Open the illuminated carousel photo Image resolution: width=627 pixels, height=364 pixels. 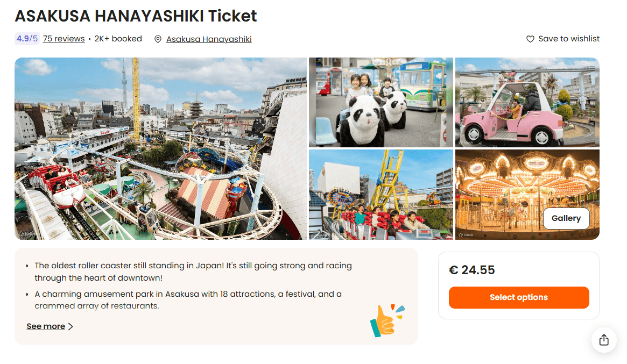(527, 195)
